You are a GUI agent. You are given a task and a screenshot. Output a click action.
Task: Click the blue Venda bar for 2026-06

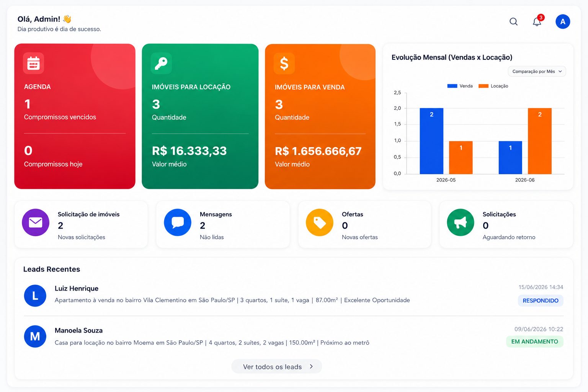510,158
